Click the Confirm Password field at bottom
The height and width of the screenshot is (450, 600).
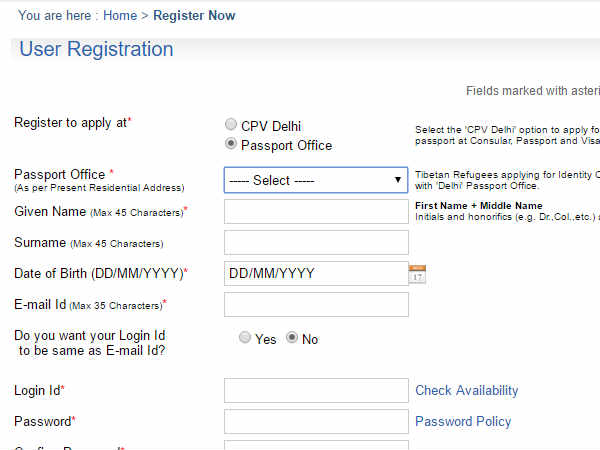pos(316,445)
